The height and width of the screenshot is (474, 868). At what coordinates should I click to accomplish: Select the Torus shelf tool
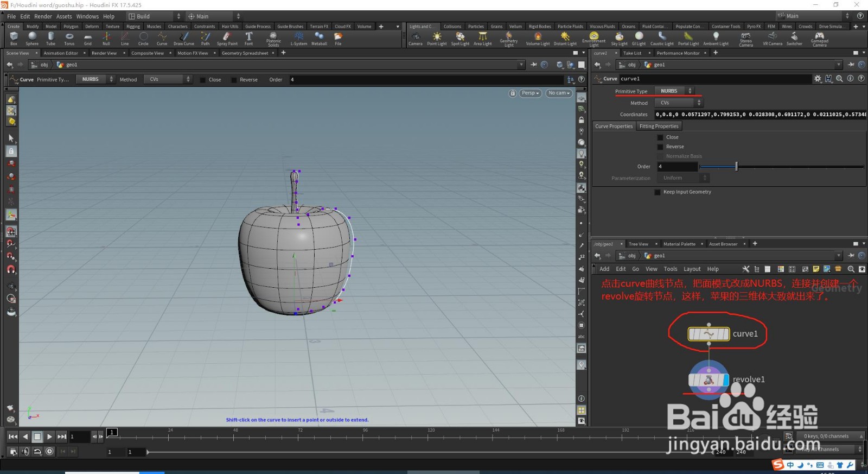(x=69, y=38)
